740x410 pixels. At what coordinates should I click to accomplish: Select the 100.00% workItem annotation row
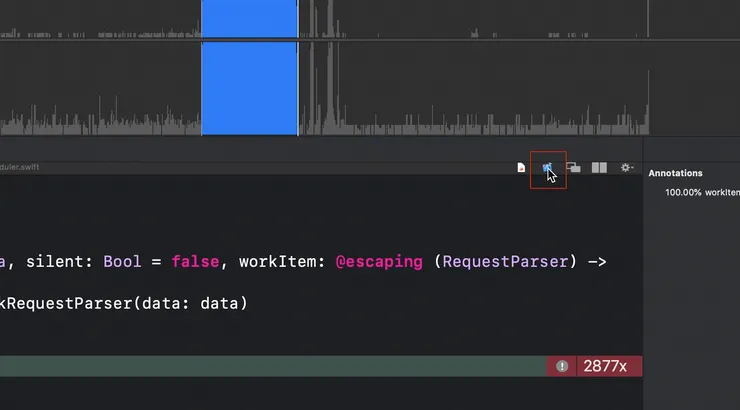pyautogui.click(x=702, y=192)
